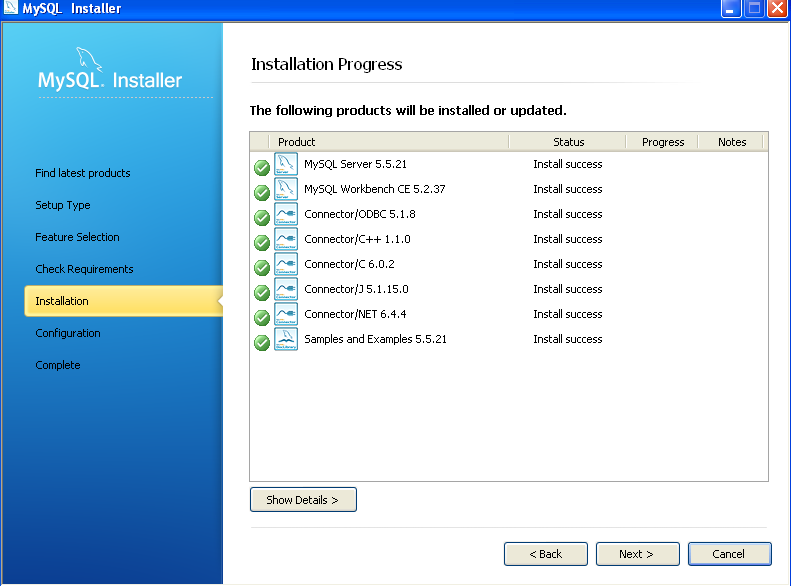This screenshot has height=586, width=791.
Task: Select the Connector/C++ 1.1.0 row text
Action: (357, 239)
